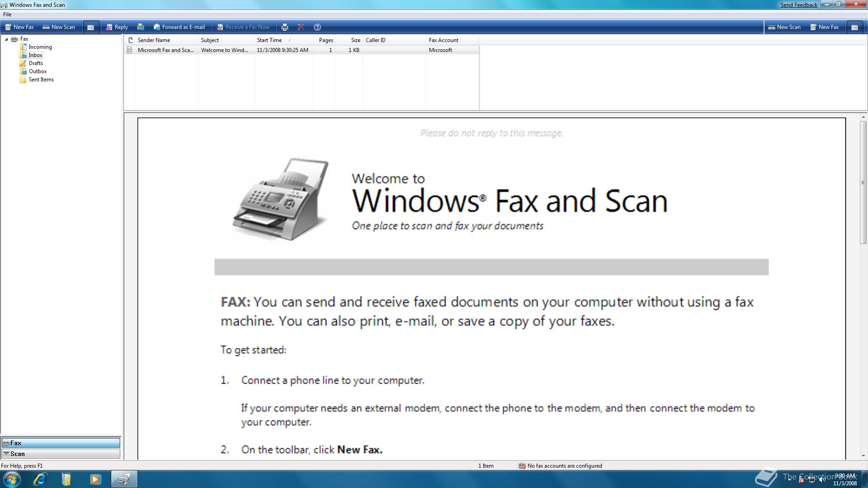Show hidden tray icons arrow

click(x=790, y=479)
